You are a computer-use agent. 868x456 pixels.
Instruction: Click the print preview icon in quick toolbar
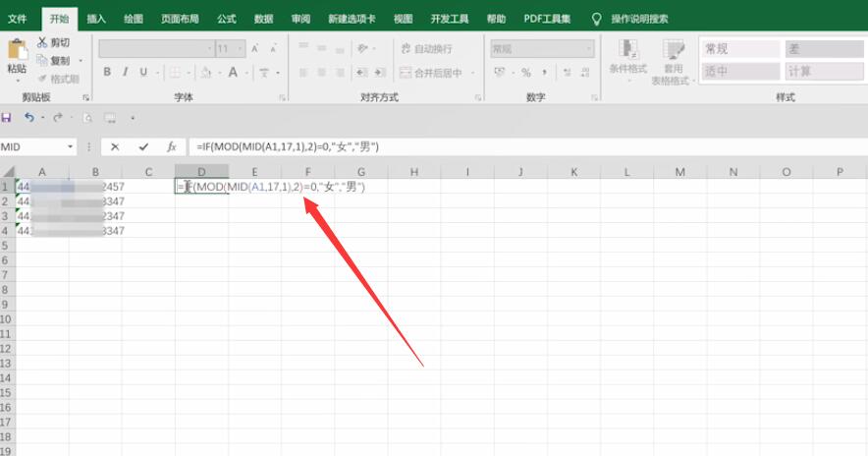pos(87,118)
